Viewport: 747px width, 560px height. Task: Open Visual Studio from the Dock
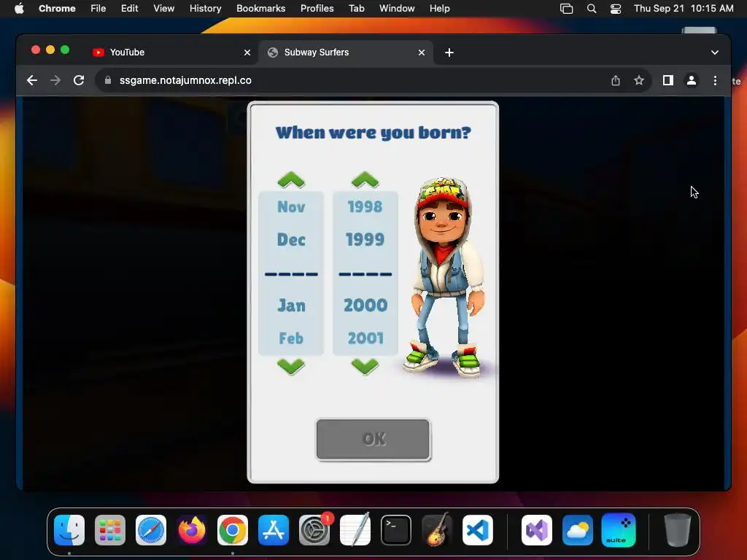tap(537, 530)
